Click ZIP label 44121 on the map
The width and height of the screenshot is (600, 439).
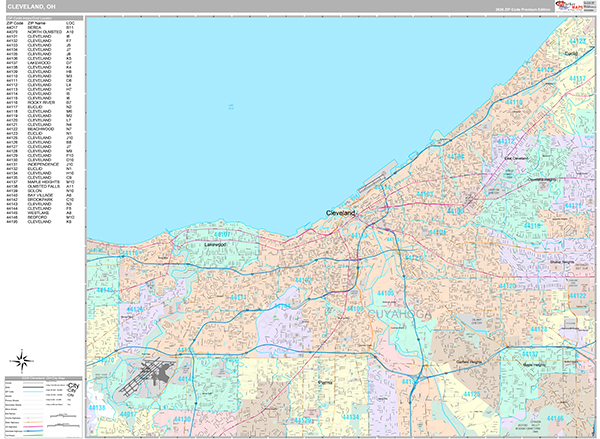pyautogui.click(x=573, y=206)
